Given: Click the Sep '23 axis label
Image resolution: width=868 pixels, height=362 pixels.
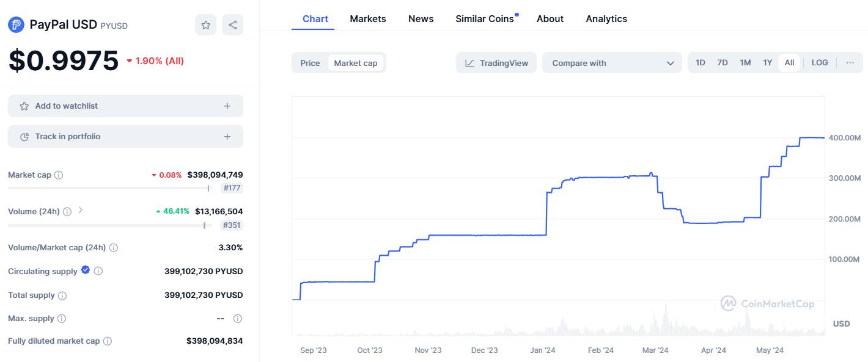Looking at the screenshot, I should [314, 350].
